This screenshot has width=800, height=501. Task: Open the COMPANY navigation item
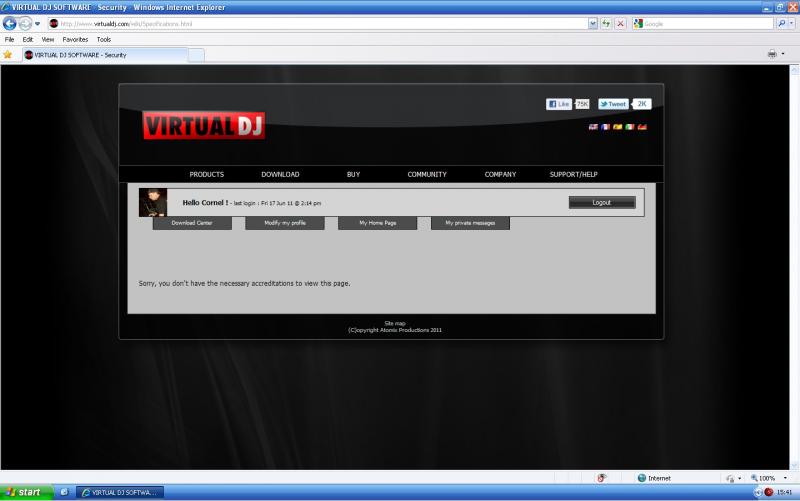(501, 174)
